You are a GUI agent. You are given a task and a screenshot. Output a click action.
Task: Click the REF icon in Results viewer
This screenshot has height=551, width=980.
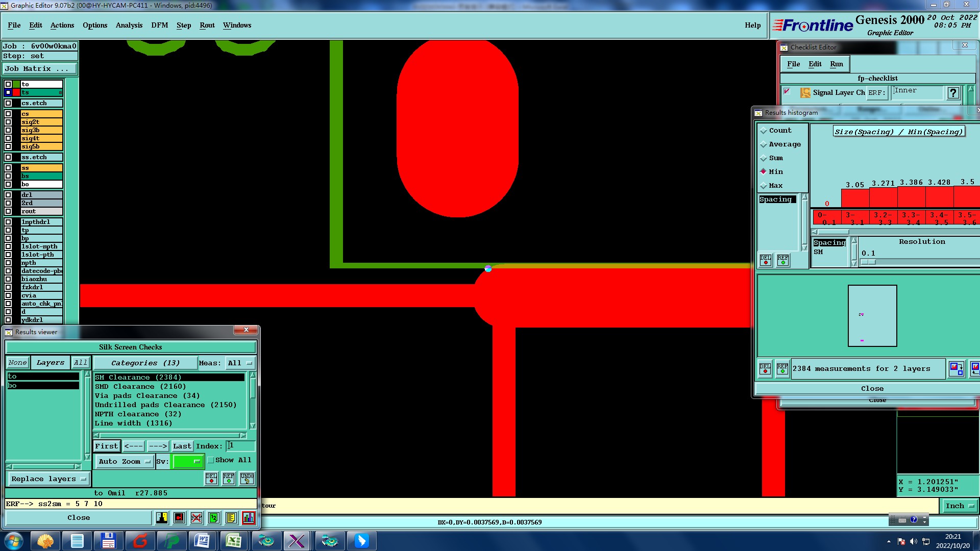(229, 478)
